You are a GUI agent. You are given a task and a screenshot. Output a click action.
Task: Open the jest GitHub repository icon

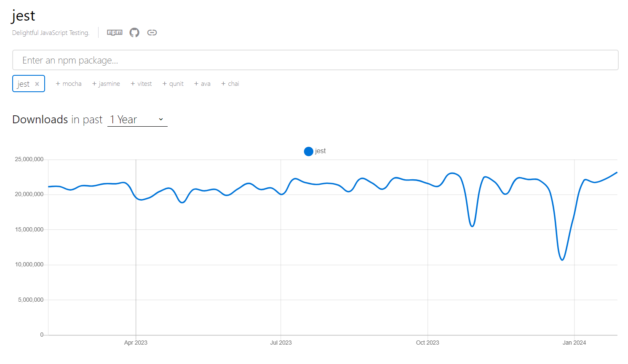point(134,32)
